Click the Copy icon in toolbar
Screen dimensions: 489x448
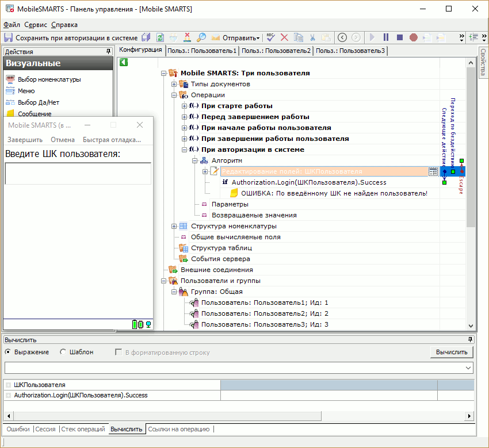299,38
